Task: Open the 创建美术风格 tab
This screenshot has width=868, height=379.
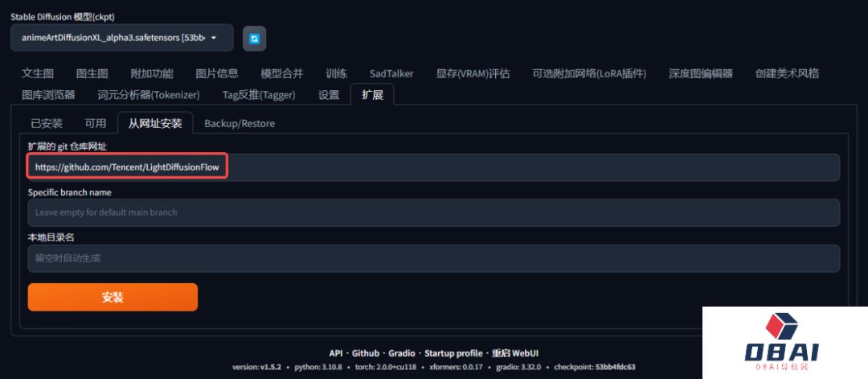Action: (787, 74)
